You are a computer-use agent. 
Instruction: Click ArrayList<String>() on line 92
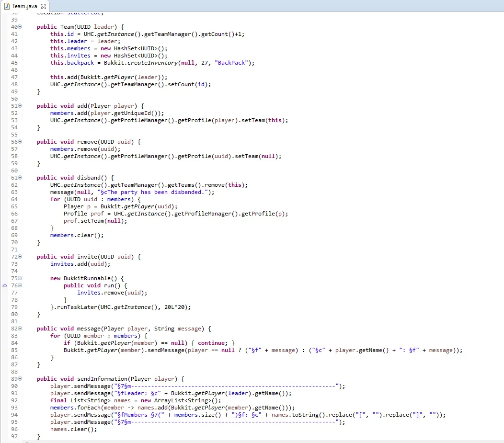tap(186, 400)
